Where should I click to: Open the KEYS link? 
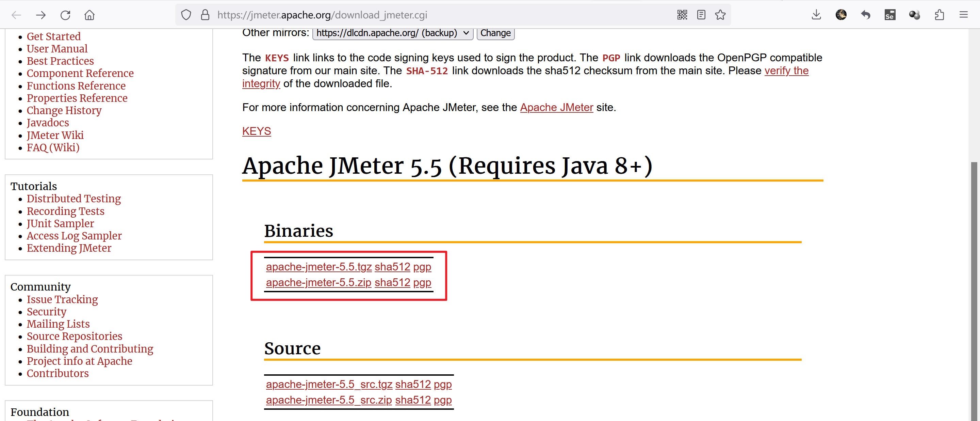tap(257, 131)
